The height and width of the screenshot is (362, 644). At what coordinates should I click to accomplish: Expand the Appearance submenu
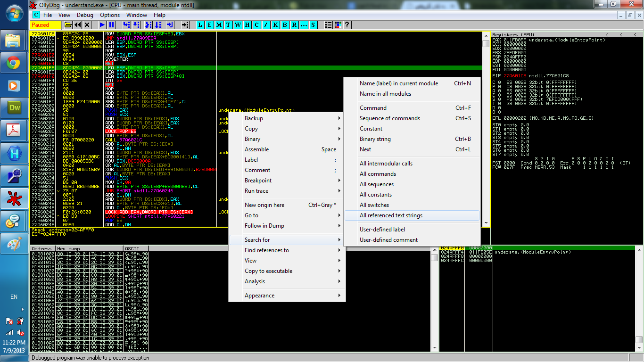click(x=287, y=296)
